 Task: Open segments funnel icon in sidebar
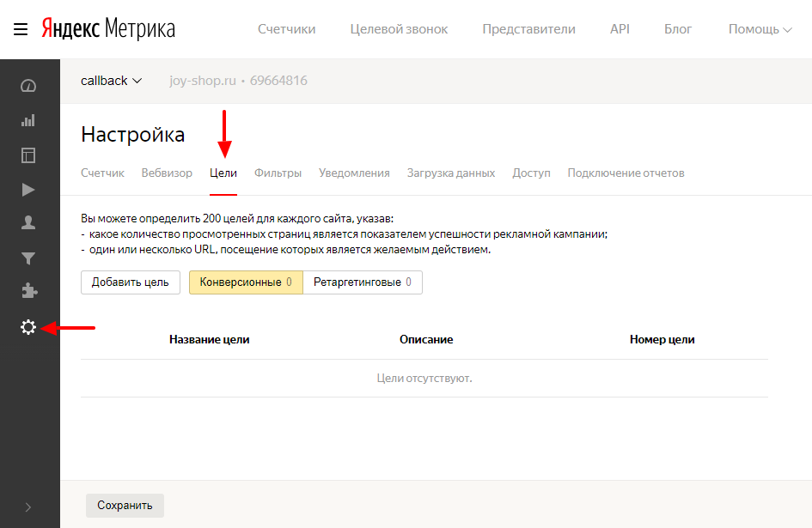click(x=28, y=258)
